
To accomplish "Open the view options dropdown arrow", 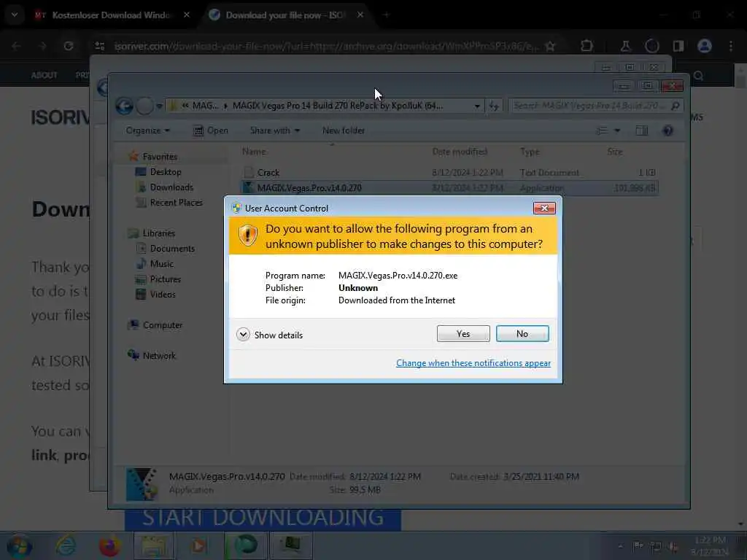I will (617, 131).
